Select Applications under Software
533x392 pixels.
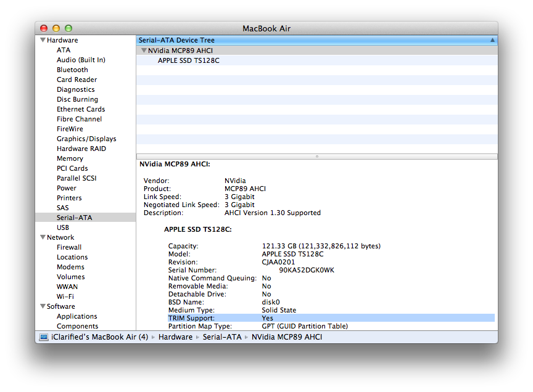click(x=77, y=316)
